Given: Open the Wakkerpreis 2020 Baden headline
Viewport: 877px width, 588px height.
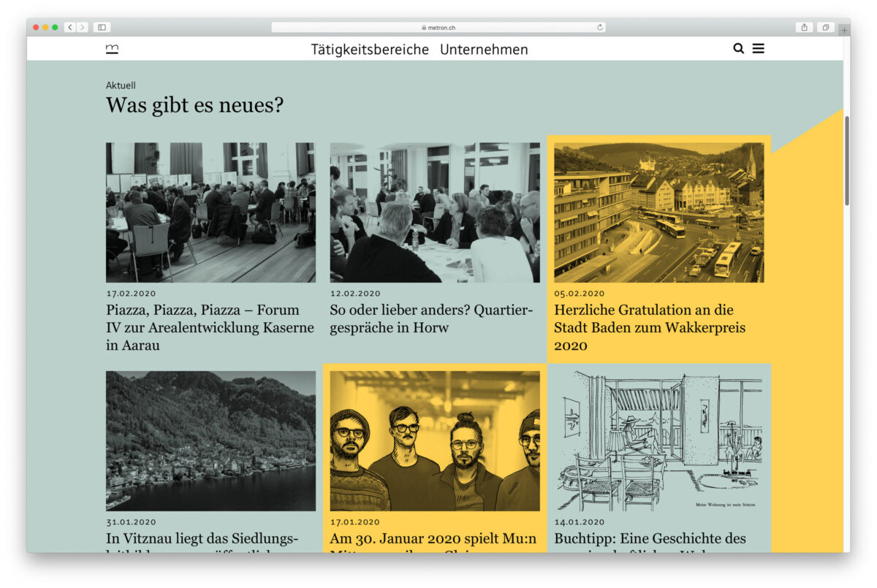Looking at the screenshot, I should (649, 327).
